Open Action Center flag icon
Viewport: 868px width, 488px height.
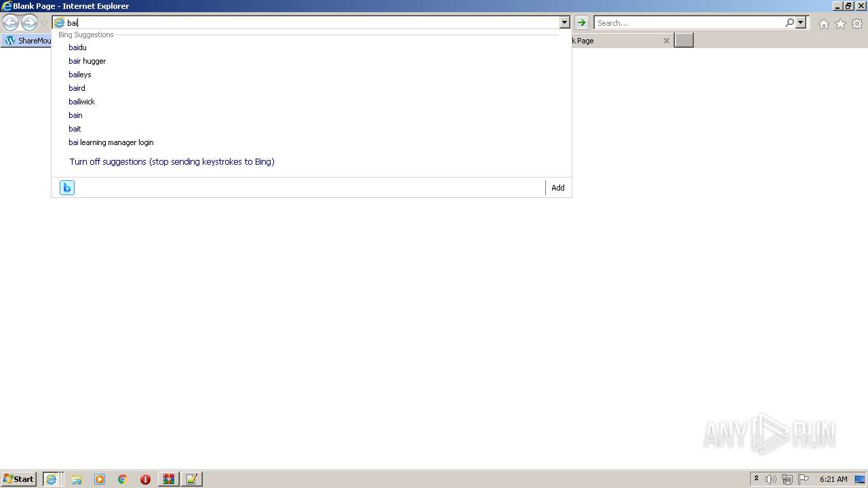pos(804,479)
